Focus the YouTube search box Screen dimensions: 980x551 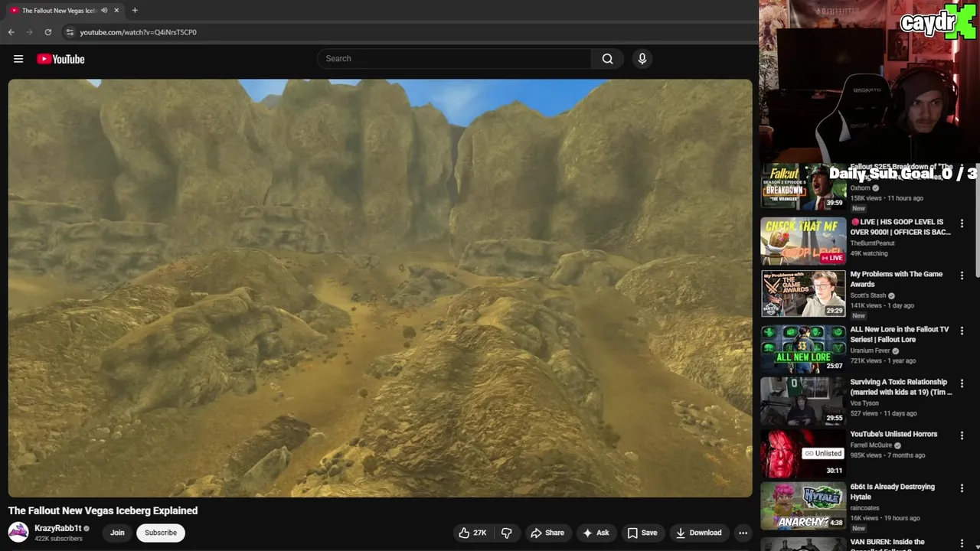(454, 59)
